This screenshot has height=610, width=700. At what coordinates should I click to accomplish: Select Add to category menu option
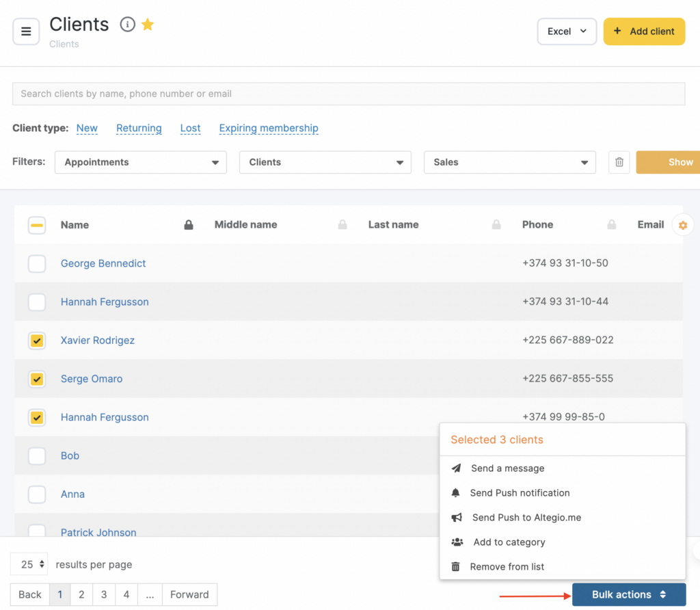pos(509,542)
